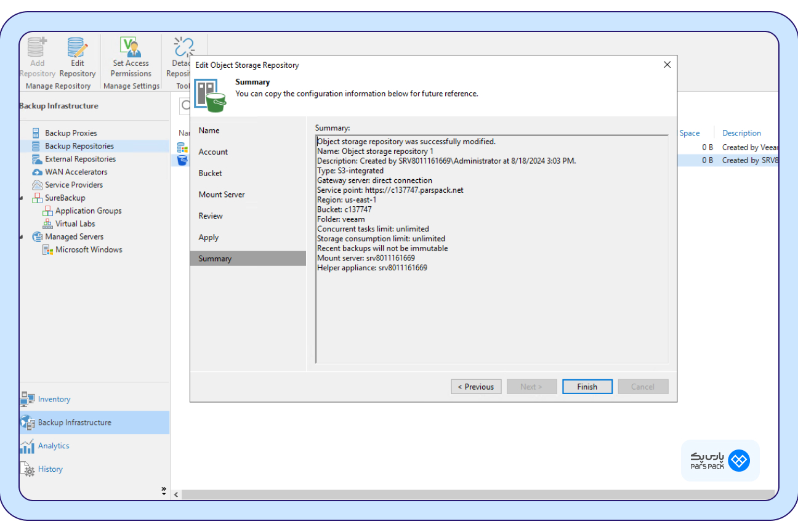Select Service Providers in the tree

pyautogui.click(x=74, y=185)
